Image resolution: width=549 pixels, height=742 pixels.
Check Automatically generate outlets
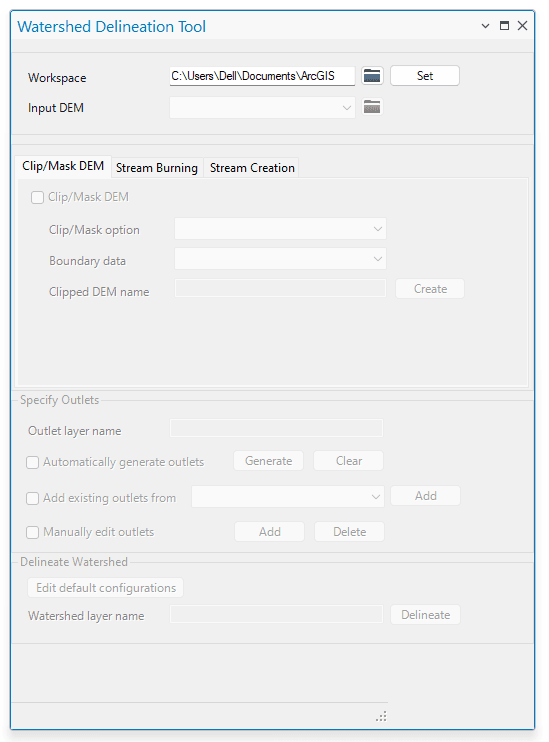(x=32, y=462)
